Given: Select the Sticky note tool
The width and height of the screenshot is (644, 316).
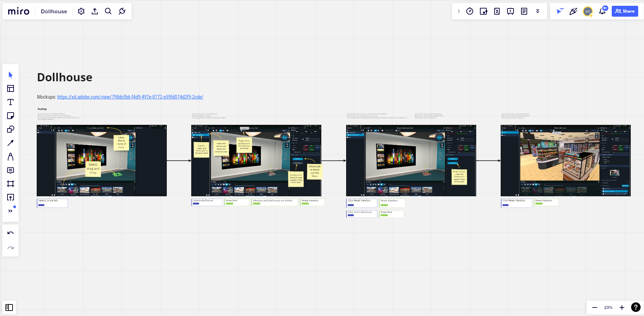Looking at the screenshot, I should (11, 116).
